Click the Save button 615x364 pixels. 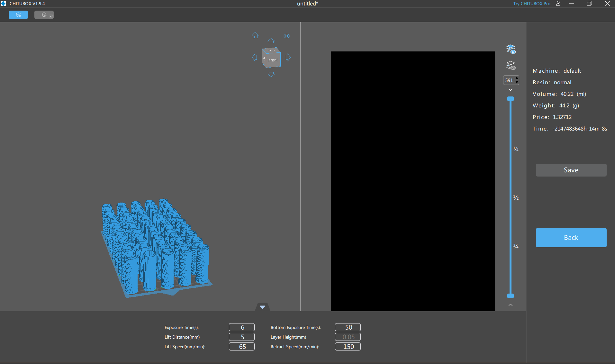pos(571,170)
